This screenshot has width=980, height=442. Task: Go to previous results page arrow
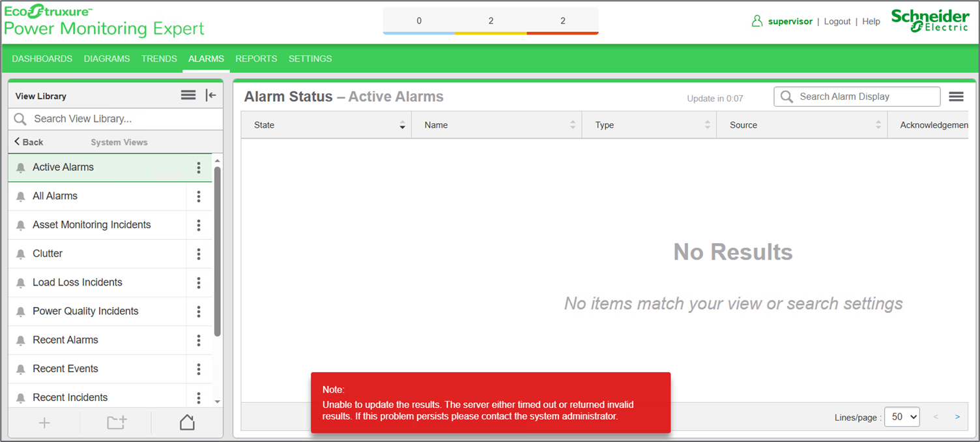936,417
